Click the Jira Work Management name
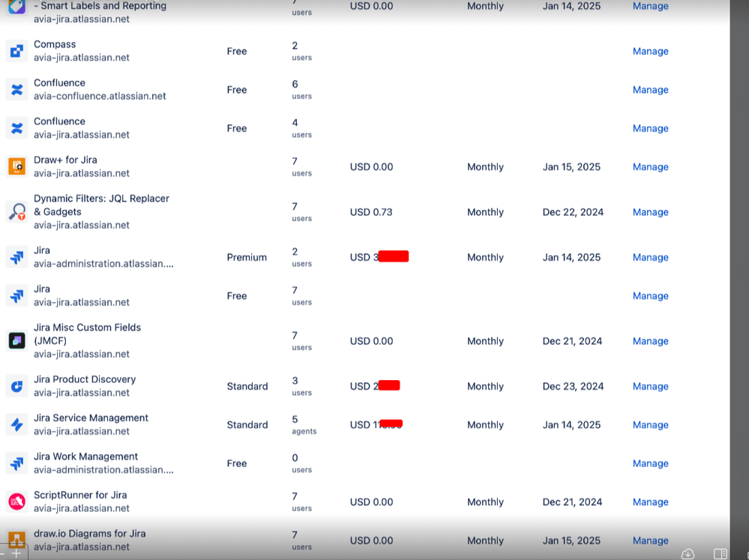 pyautogui.click(x=85, y=457)
